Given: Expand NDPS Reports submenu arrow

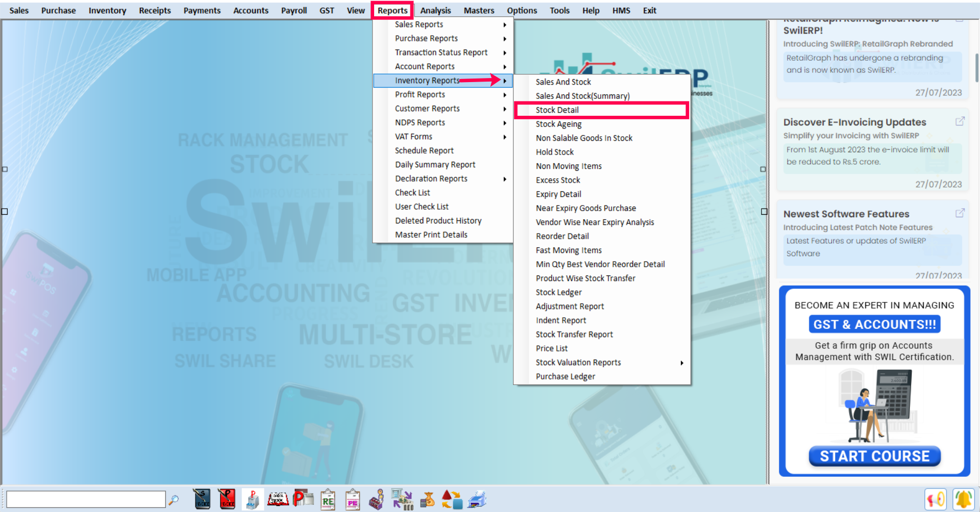Looking at the screenshot, I should [x=505, y=123].
